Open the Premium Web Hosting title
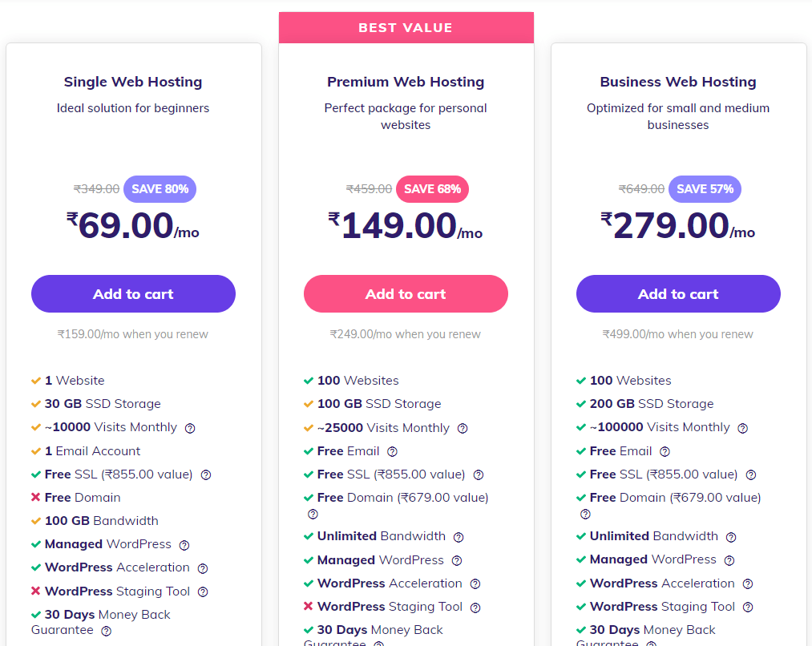 click(406, 82)
